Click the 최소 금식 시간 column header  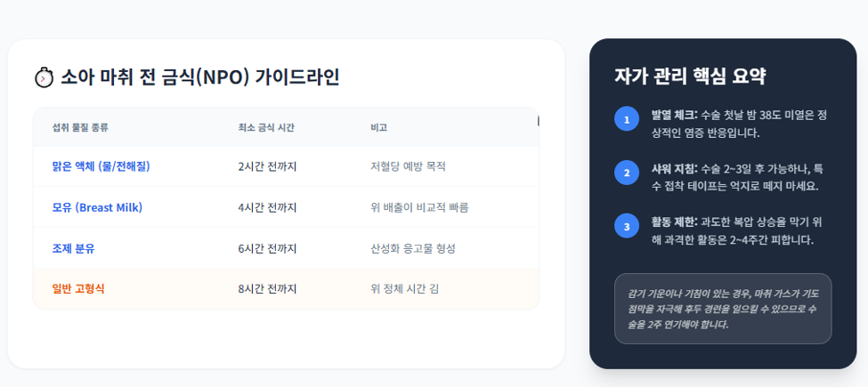pos(265,128)
